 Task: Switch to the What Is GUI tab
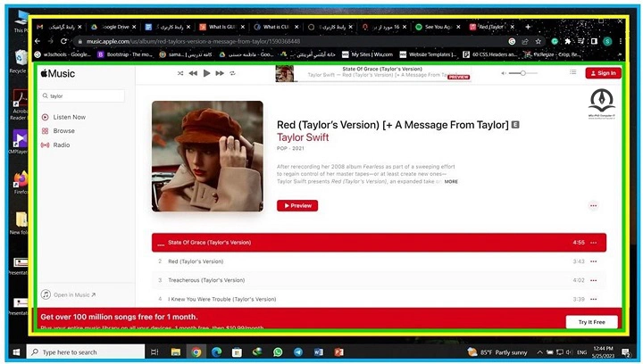(222, 27)
